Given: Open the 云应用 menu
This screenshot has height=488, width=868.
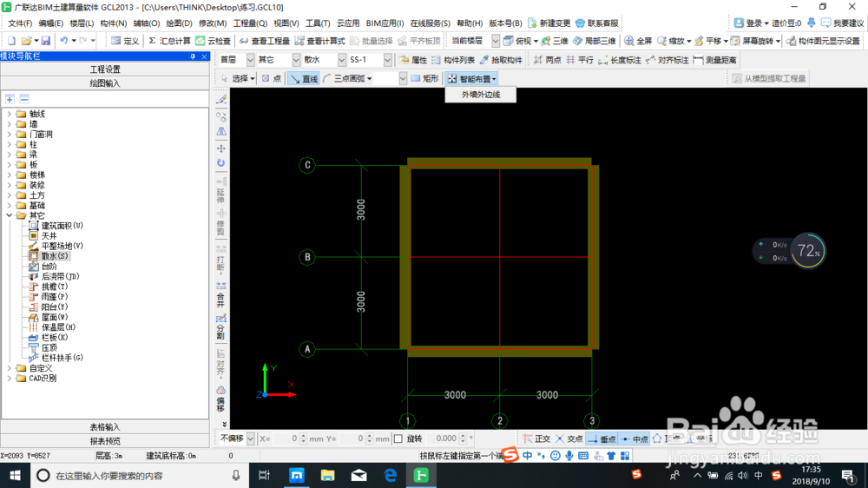Looking at the screenshot, I should pyautogui.click(x=348, y=23).
